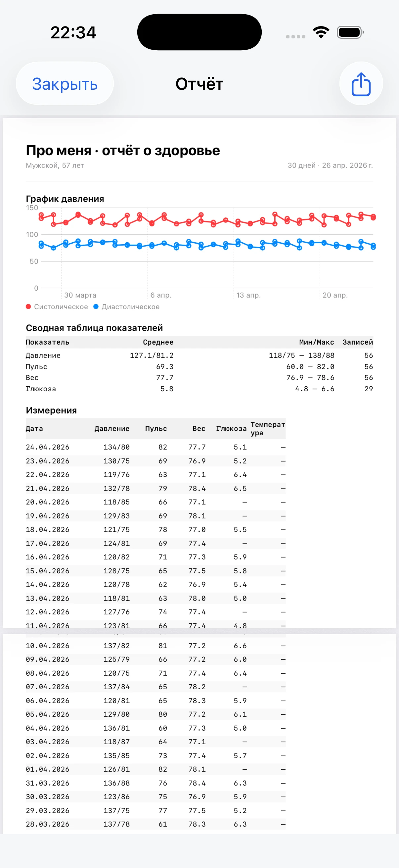This screenshot has height=868, width=399.
Task: Tap the Глюкоза row in summary table
Action: click(x=199, y=389)
